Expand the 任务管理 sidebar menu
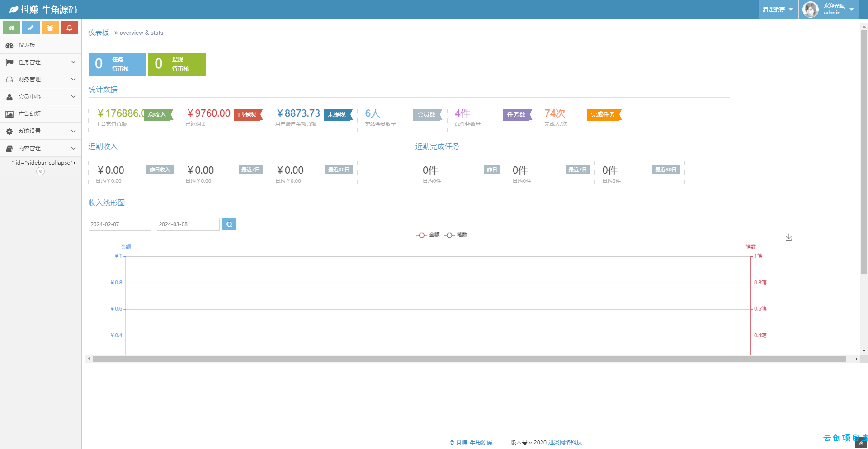Viewport: 868px width, 449px height. click(x=41, y=62)
